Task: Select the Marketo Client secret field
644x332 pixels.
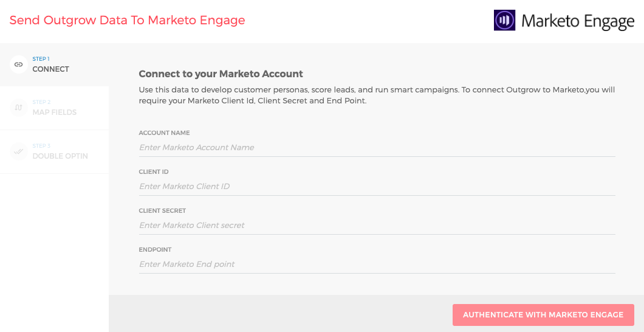Action: (x=377, y=225)
